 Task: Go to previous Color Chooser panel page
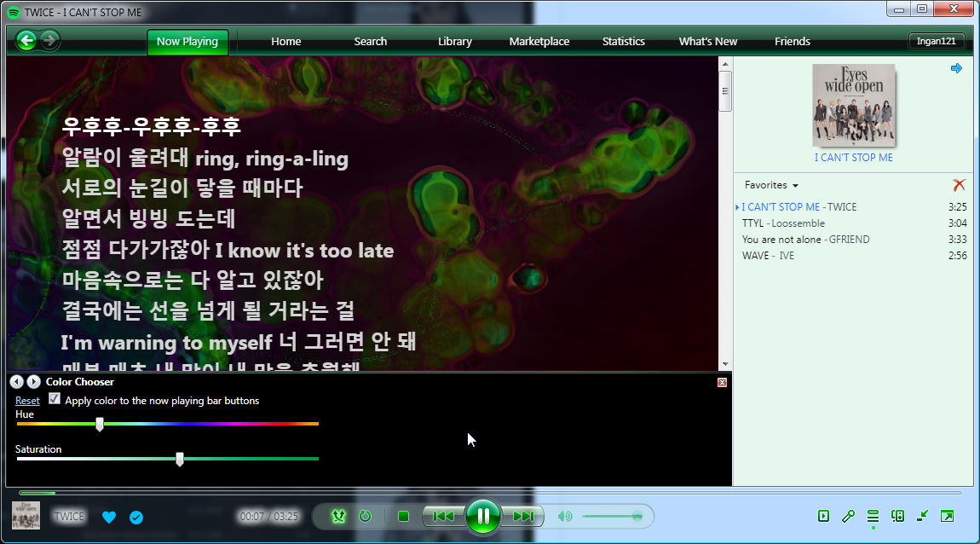pyautogui.click(x=17, y=382)
